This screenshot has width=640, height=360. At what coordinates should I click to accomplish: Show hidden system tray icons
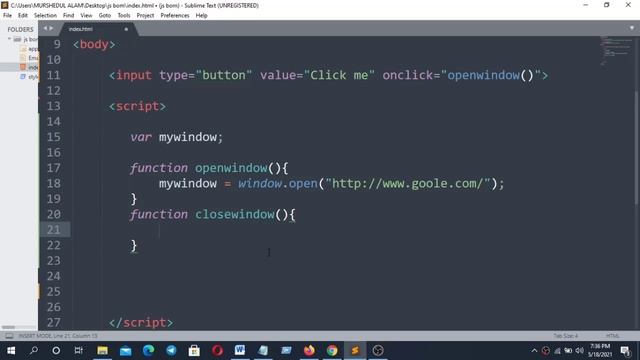[x=534, y=351]
